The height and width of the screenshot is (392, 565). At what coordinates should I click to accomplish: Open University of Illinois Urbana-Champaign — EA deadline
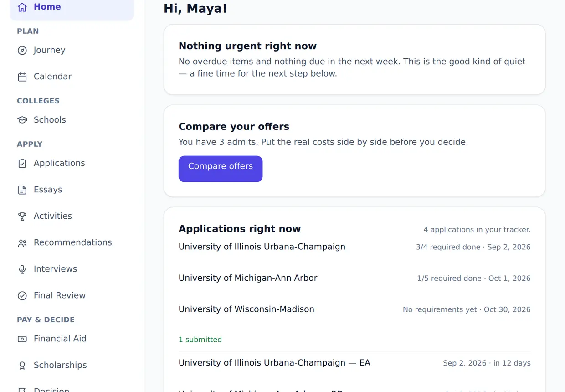[354, 363]
